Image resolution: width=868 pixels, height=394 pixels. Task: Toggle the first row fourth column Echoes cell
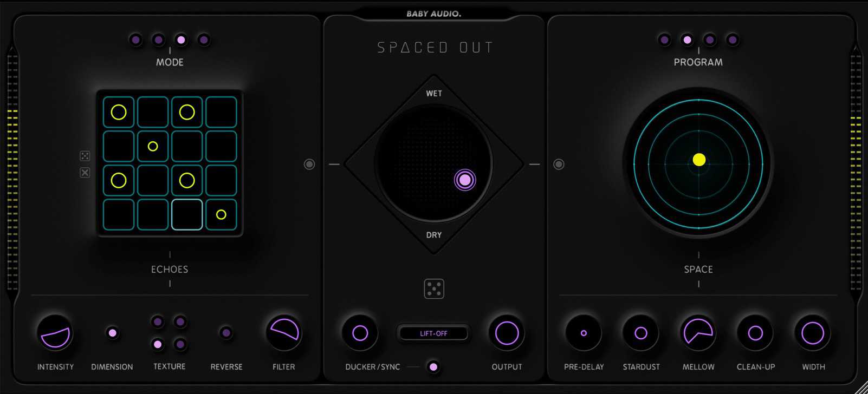[221, 112]
